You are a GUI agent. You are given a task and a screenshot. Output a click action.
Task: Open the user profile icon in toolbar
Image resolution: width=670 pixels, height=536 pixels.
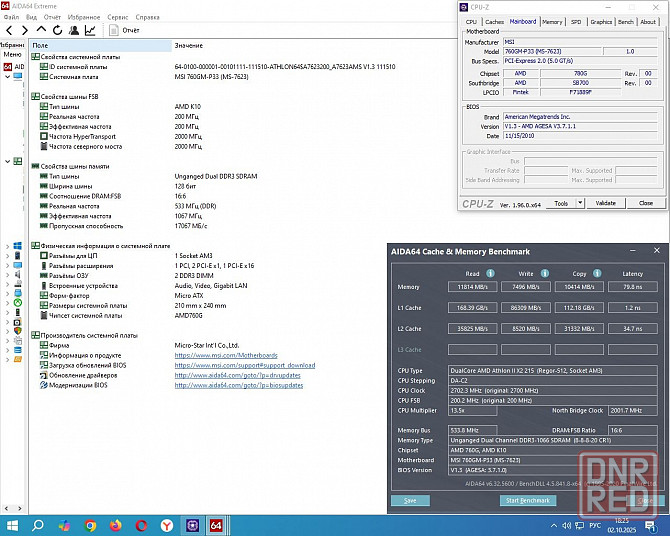73,31
